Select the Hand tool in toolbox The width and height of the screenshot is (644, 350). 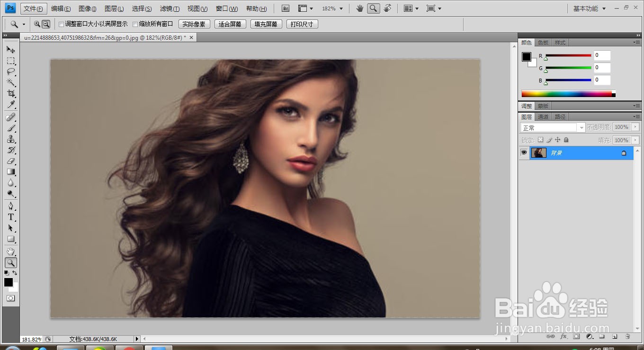click(10, 251)
